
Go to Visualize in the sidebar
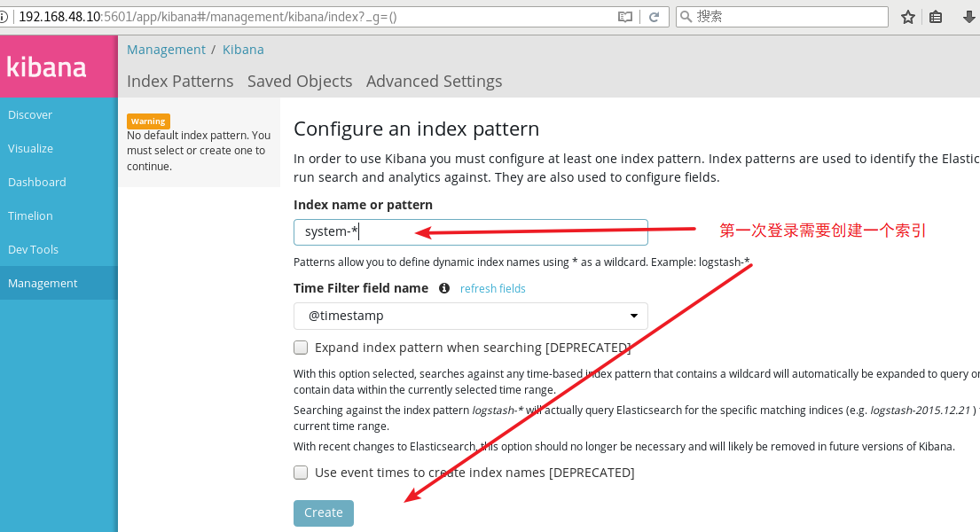pyautogui.click(x=59, y=149)
